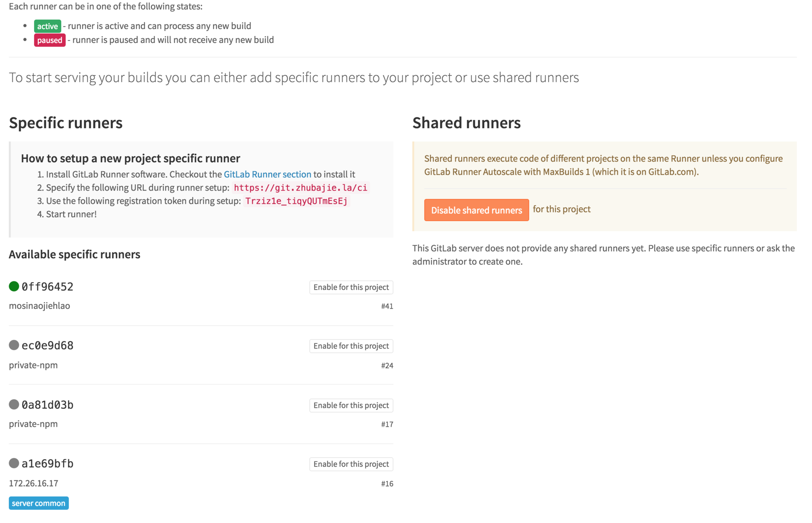
Task: Open runner 0ff96452 details
Action: [x=47, y=287]
